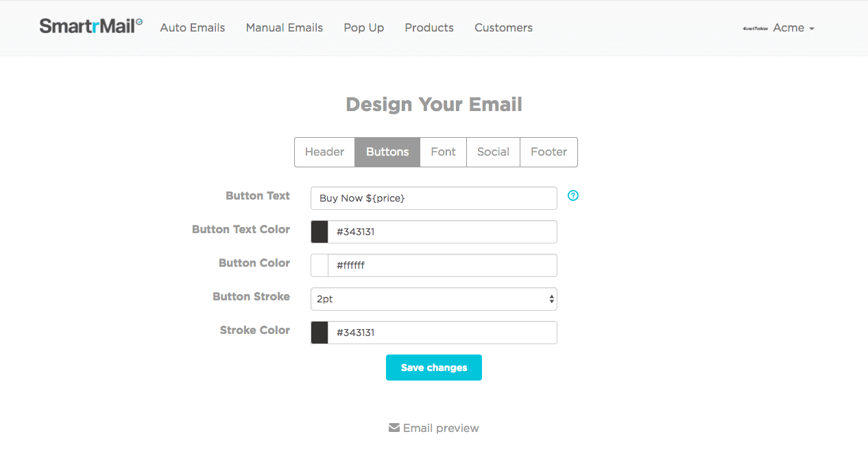
Task: Click the Acme account logo thumbnail
Action: tap(755, 28)
